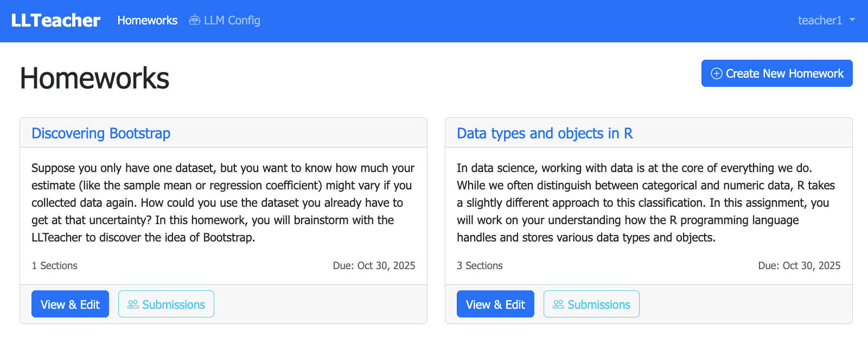Click the plus-circle icon on Create New Homework
868x356 pixels.
click(716, 74)
